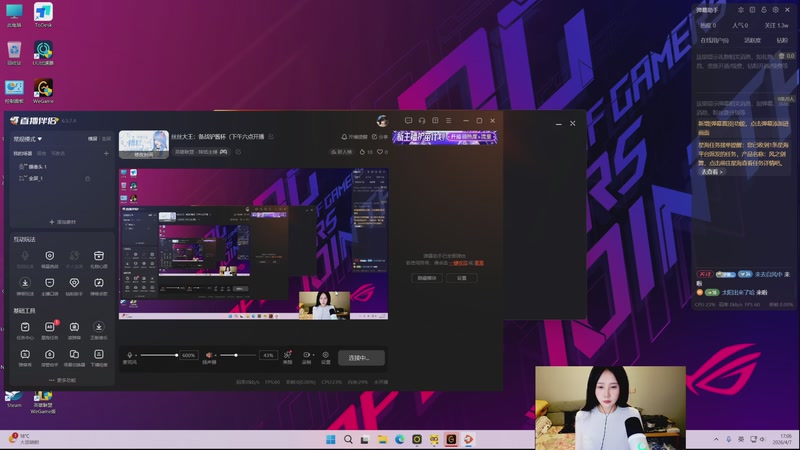Click the purple promotional banner

click(445, 137)
